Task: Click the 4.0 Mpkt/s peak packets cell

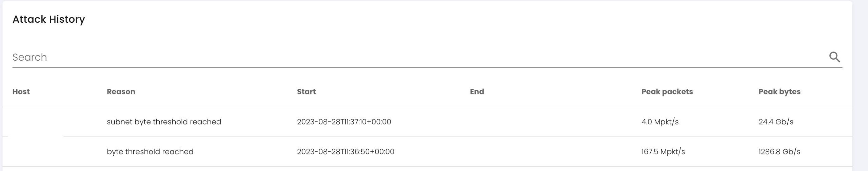Action: click(x=660, y=122)
